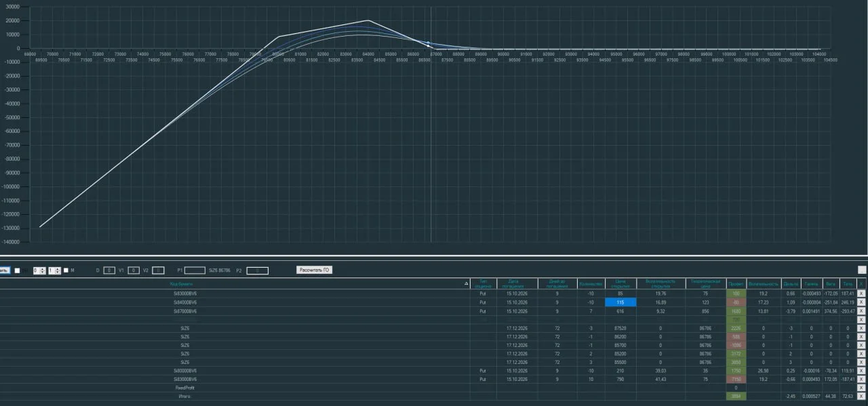
Task: Sort by the Профит column header
Action: (736, 283)
